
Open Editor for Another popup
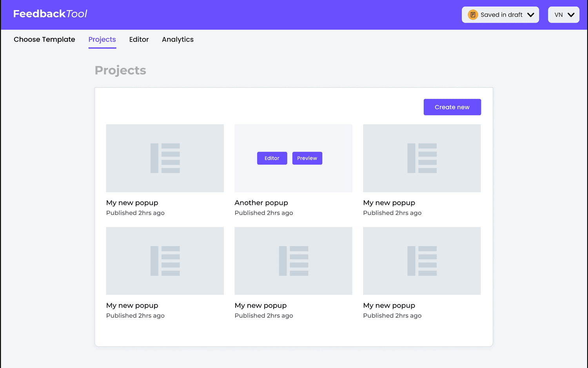[272, 158]
